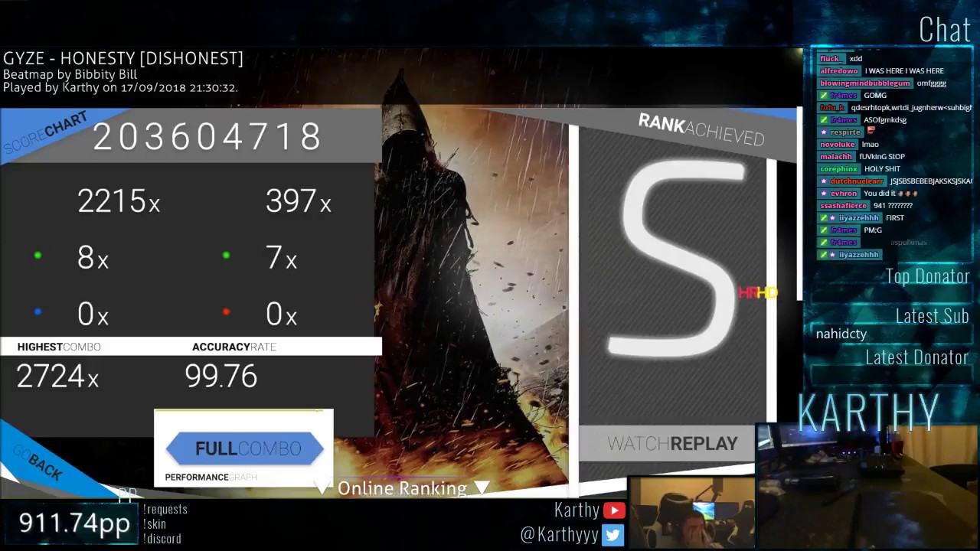Click username dutchnuclearr in chat
Screen dimensions: 980x551
(x=857, y=181)
